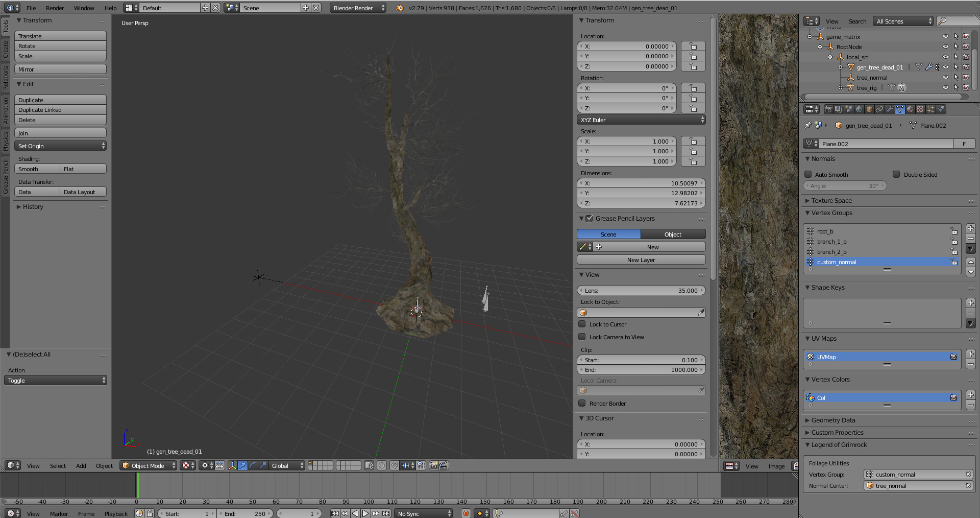Open the Constraints properties tab (chain icon)

879,109
